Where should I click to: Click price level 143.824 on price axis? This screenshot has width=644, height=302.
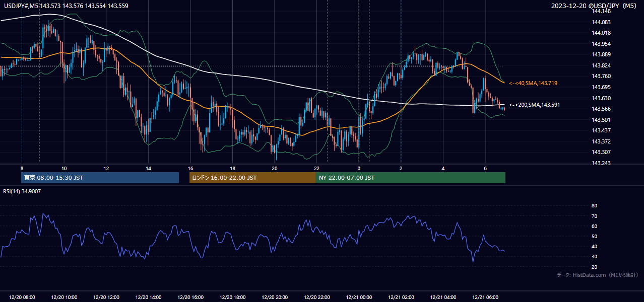(602, 65)
